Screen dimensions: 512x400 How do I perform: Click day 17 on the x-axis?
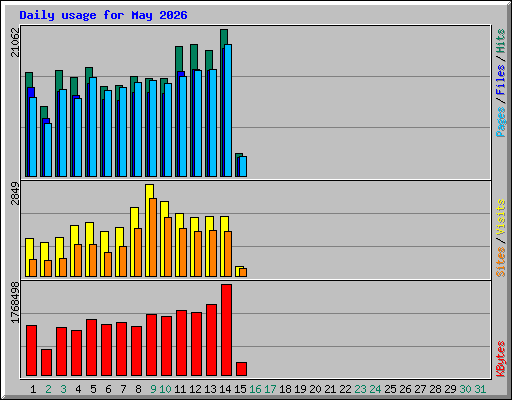[x=270, y=389]
